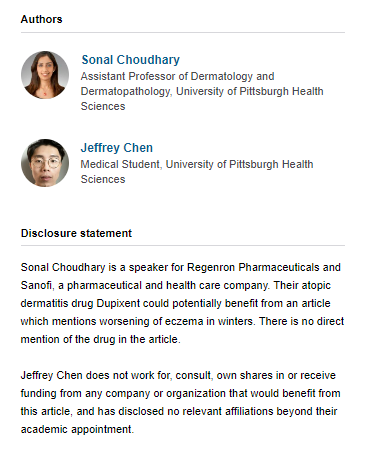Click the word Dermatopathology in the author title

(x=126, y=91)
